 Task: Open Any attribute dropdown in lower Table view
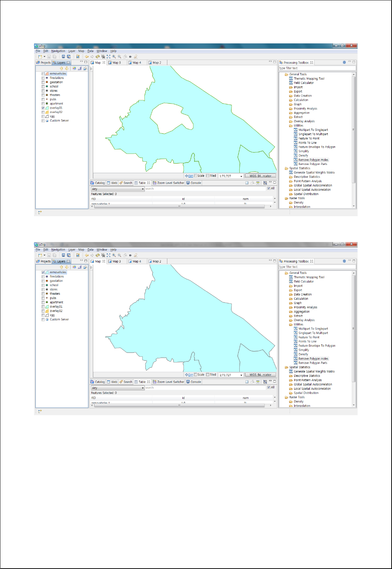pos(143,388)
